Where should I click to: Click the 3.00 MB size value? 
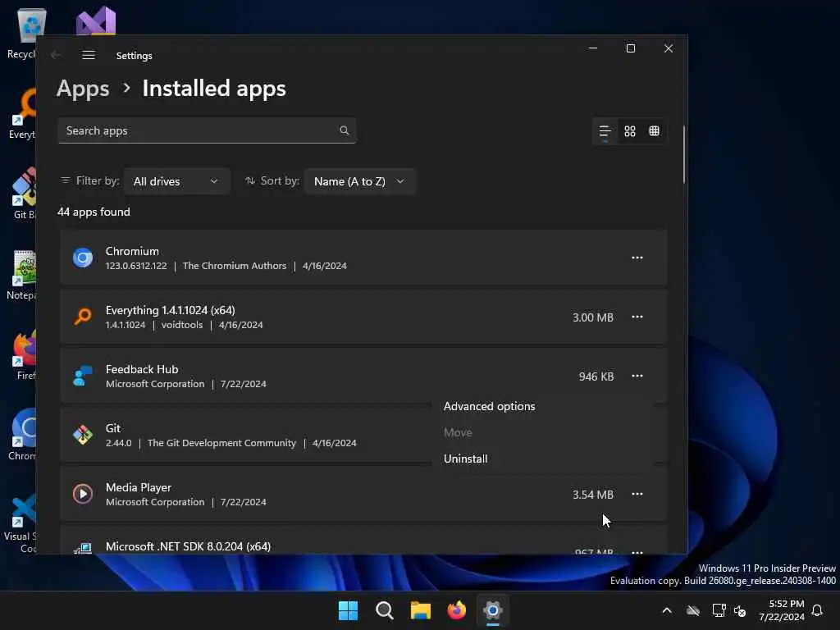[x=592, y=317]
